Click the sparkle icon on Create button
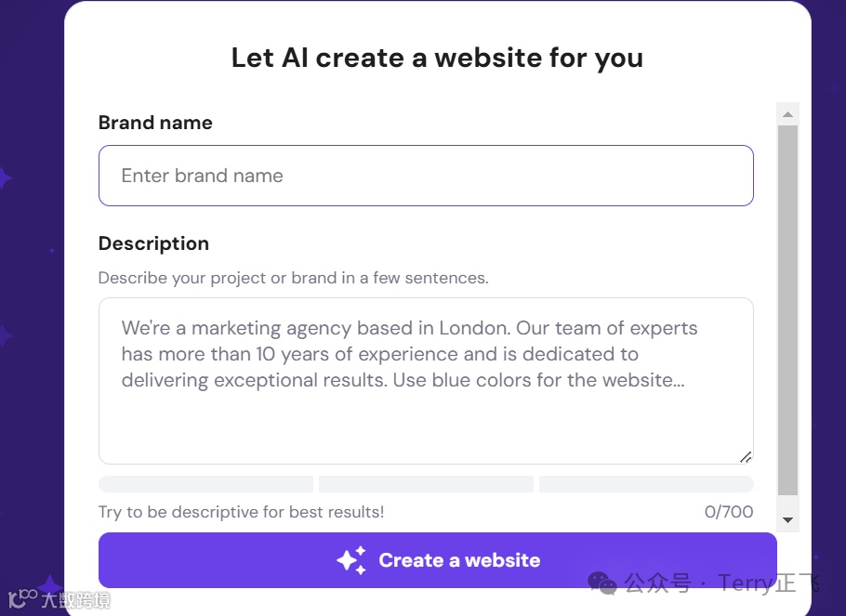This screenshot has height=616, width=846. click(350, 560)
